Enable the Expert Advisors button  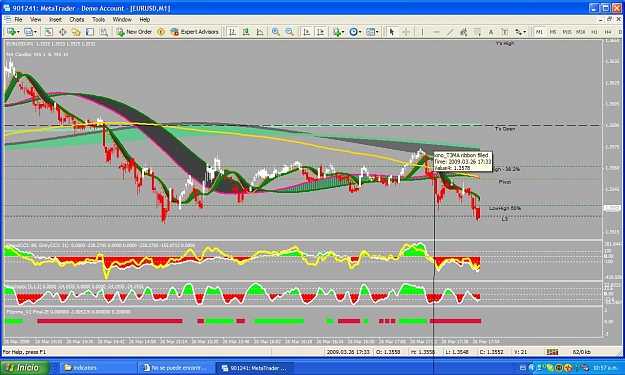point(195,31)
